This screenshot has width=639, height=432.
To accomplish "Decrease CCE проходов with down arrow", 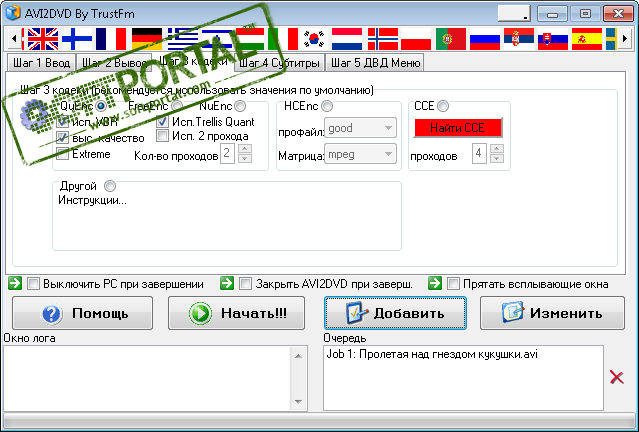I will tap(496, 159).
